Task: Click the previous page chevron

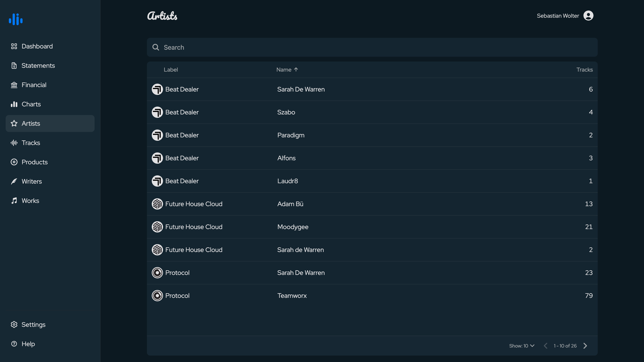Action: [546, 346]
